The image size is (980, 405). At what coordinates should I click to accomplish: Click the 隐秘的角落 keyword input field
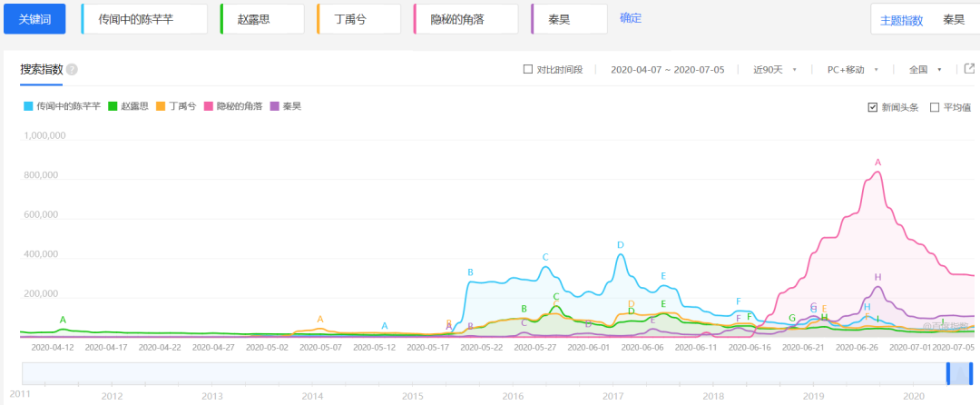click(x=465, y=19)
